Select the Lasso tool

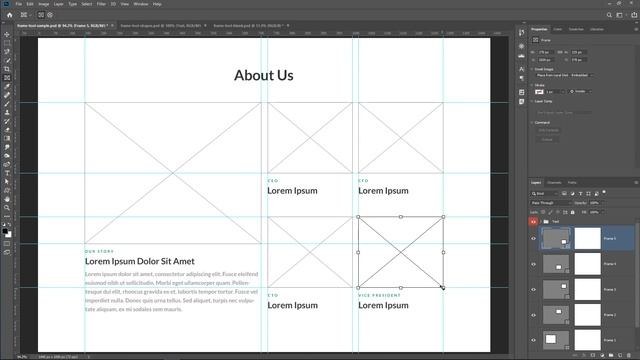pyautogui.click(x=7, y=51)
